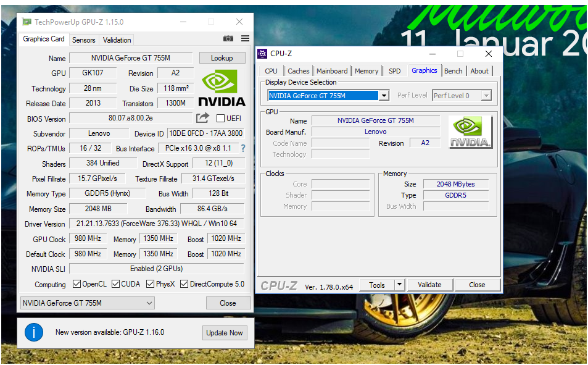The image size is (588, 365).
Task: Click the Bus Interface question mark
Action: tap(243, 148)
